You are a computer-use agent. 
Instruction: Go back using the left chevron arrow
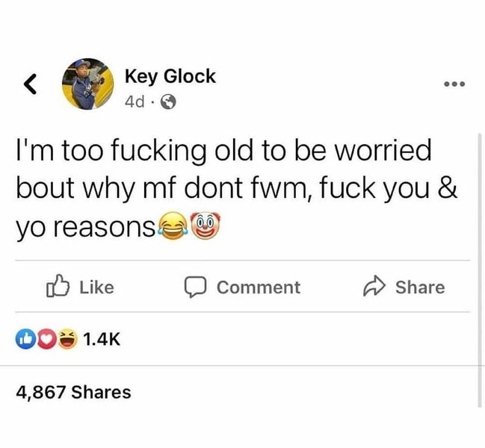click(30, 84)
